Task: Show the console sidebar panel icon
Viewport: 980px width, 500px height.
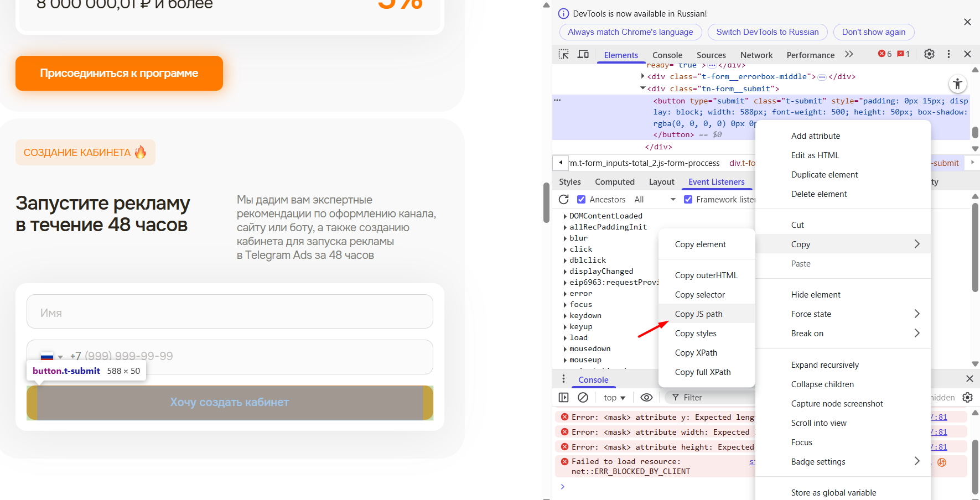Action: click(x=563, y=397)
